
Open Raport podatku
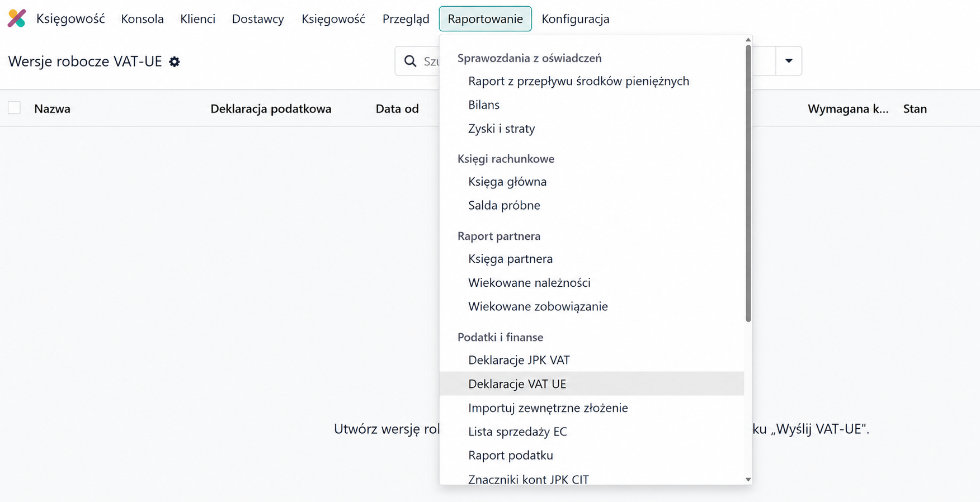pyautogui.click(x=592, y=455)
